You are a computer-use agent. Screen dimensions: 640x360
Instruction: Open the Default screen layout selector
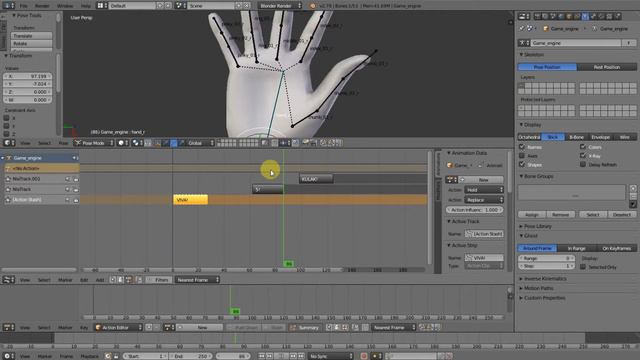[132, 6]
